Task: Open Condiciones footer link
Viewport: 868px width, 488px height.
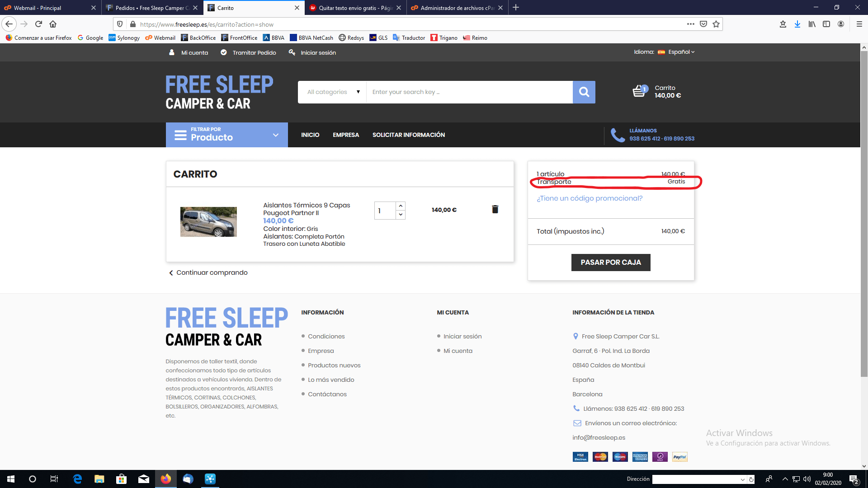Action: pos(326,336)
